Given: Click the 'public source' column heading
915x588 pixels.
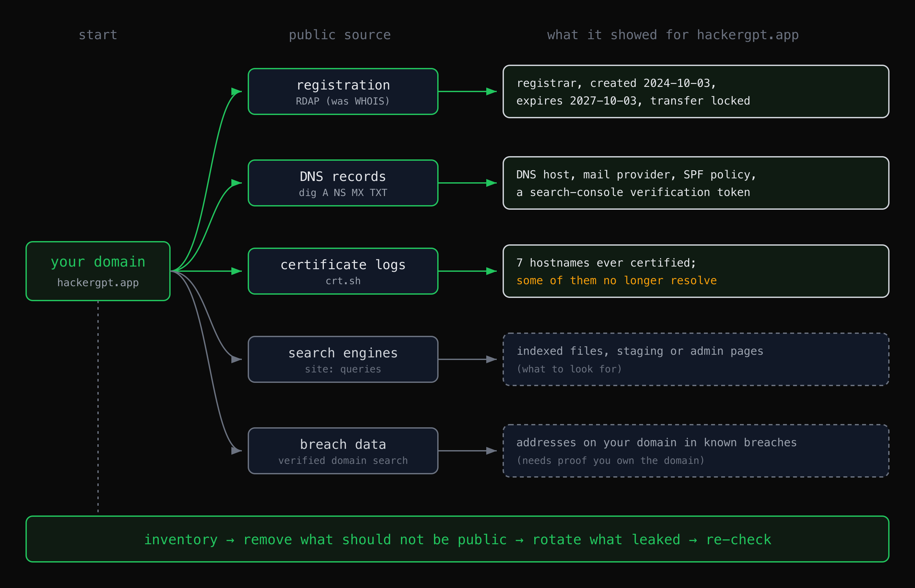Looking at the screenshot, I should [x=340, y=35].
